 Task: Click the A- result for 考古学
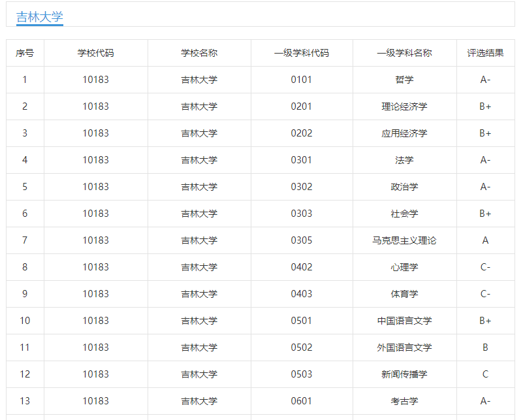tap(485, 401)
